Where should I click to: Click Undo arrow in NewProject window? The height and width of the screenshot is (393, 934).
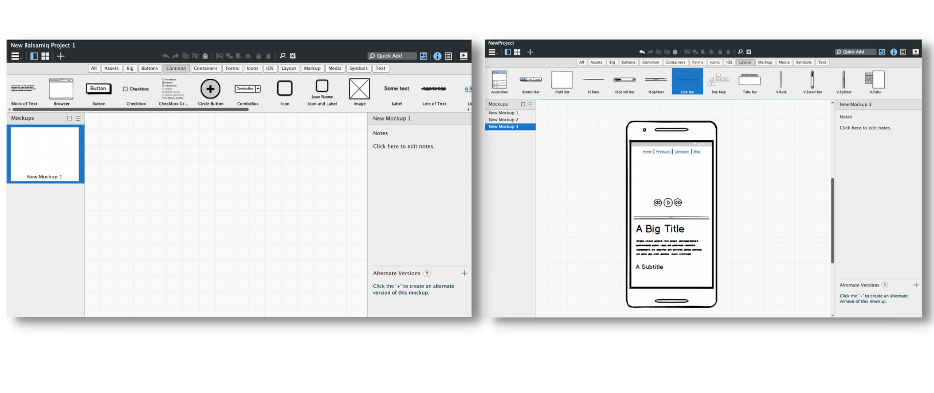click(642, 52)
